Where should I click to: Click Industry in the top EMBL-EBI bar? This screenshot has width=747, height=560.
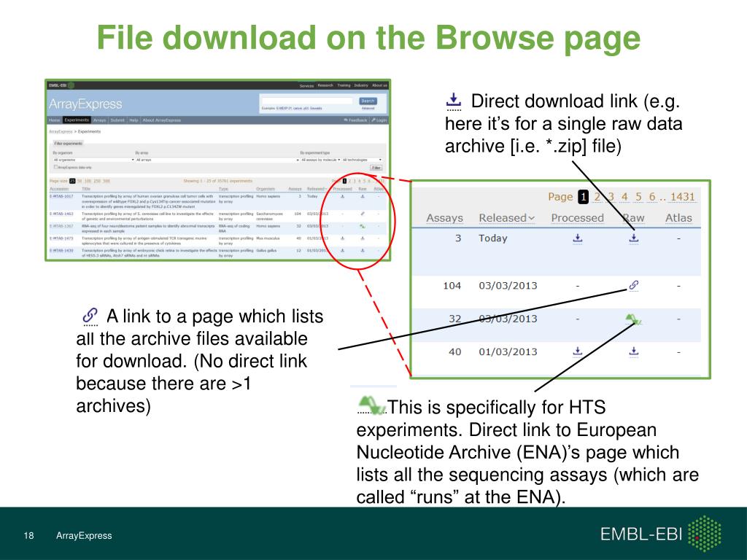point(361,85)
